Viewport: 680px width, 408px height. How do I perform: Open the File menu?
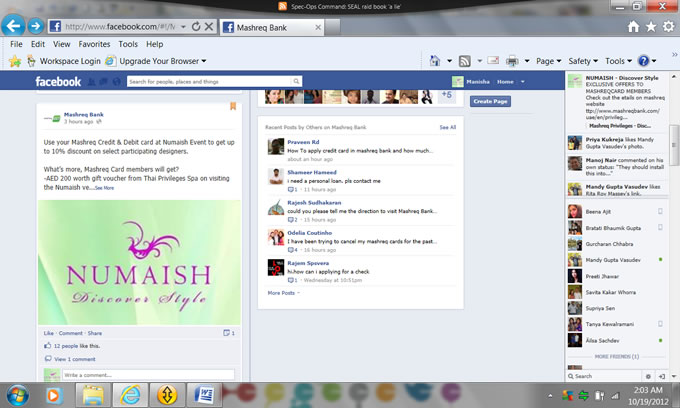pyautogui.click(x=16, y=44)
